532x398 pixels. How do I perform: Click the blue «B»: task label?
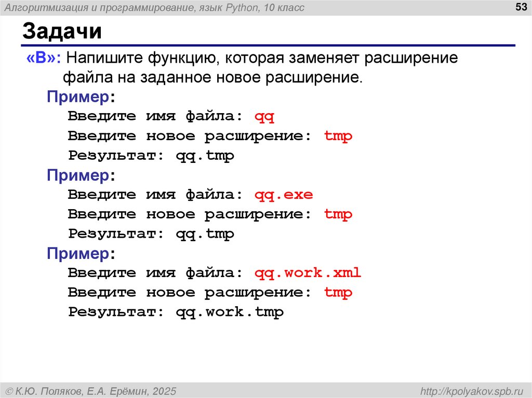[44, 58]
